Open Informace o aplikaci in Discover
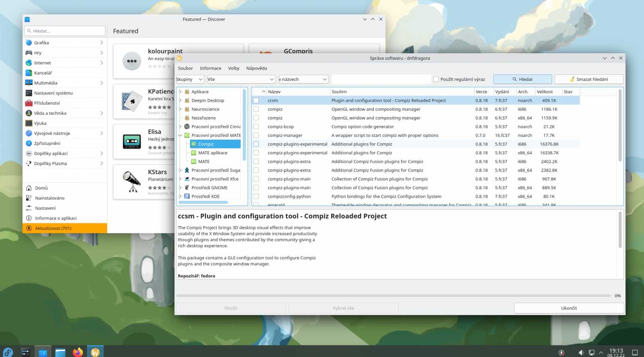 click(64, 218)
